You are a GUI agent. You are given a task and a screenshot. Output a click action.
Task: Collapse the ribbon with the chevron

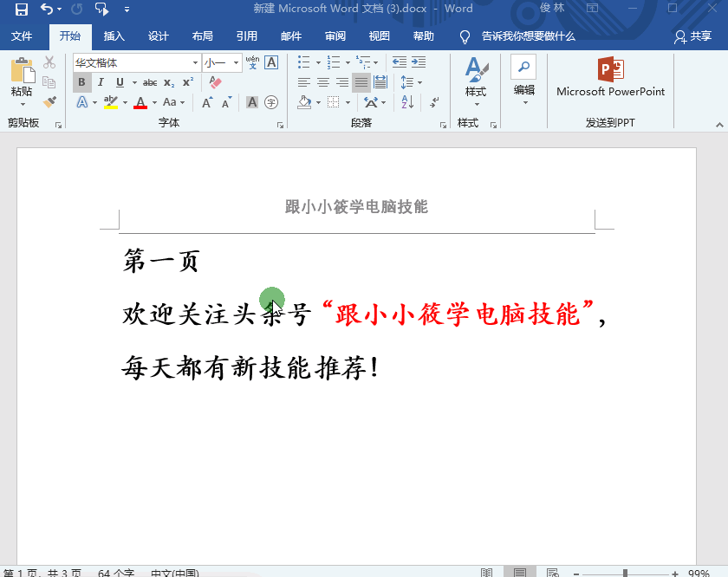tap(719, 125)
